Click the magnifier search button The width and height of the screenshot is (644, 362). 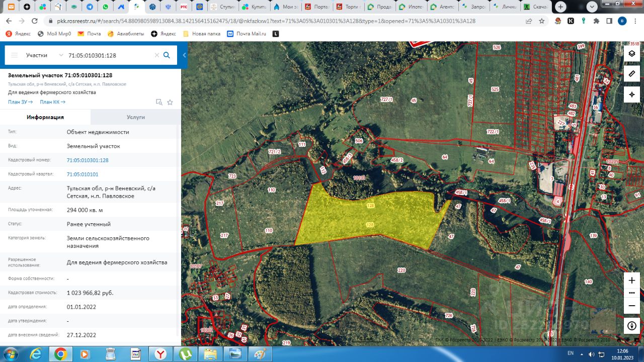167,55
